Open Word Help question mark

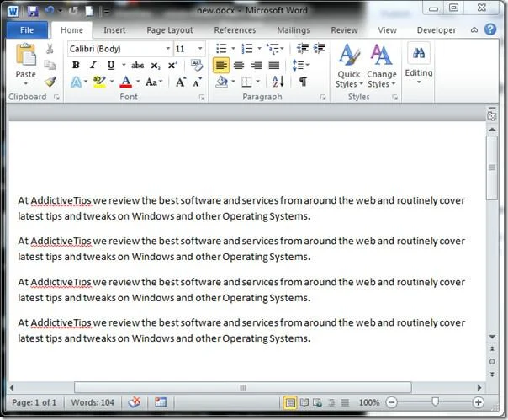pyautogui.click(x=490, y=29)
